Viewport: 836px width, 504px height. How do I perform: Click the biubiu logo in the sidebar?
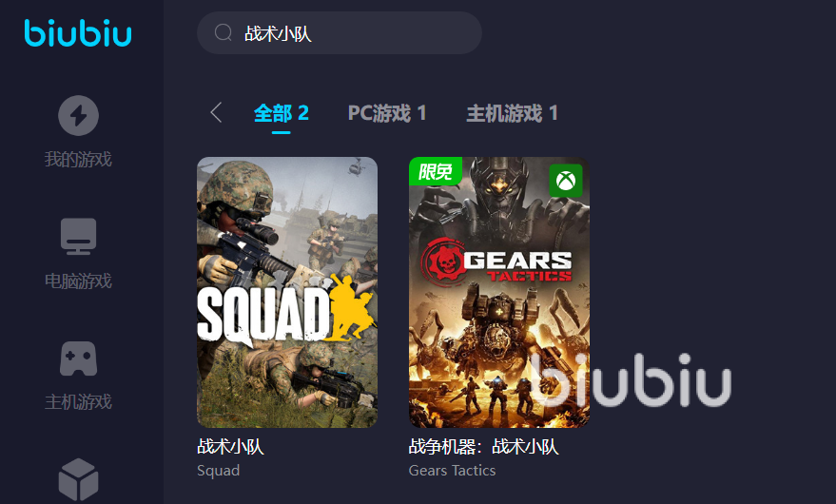tap(78, 33)
